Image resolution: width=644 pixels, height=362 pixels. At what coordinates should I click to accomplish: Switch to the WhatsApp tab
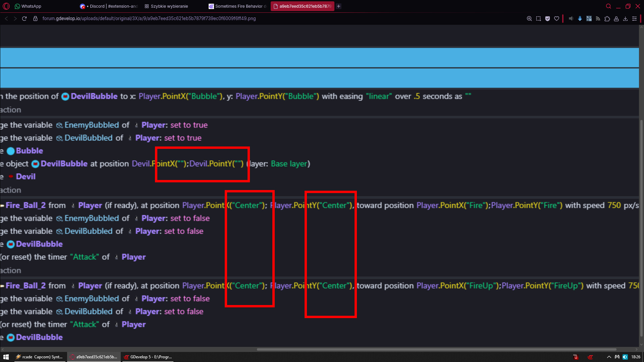tap(28, 6)
